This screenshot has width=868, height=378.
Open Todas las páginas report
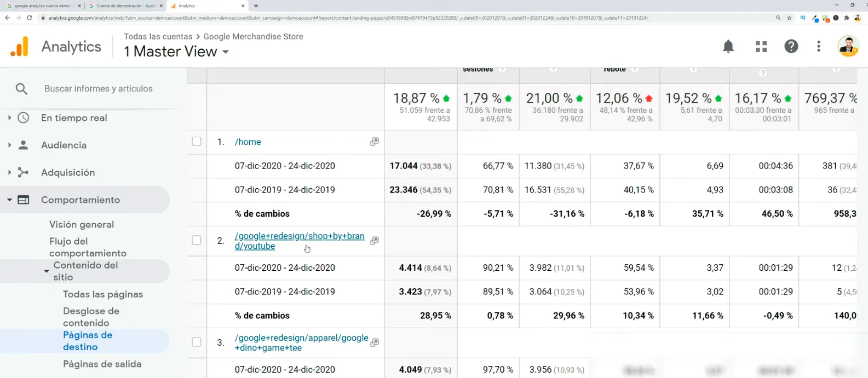click(103, 294)
